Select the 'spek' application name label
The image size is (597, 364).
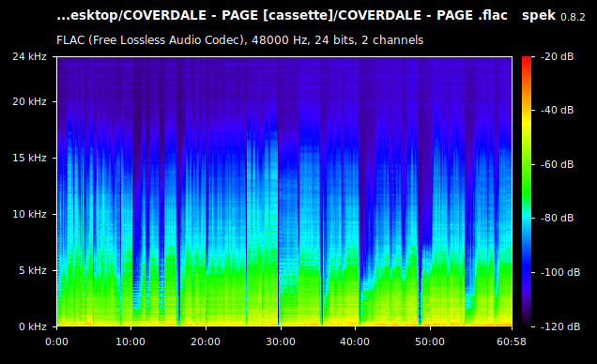click(x=539, y=16)
